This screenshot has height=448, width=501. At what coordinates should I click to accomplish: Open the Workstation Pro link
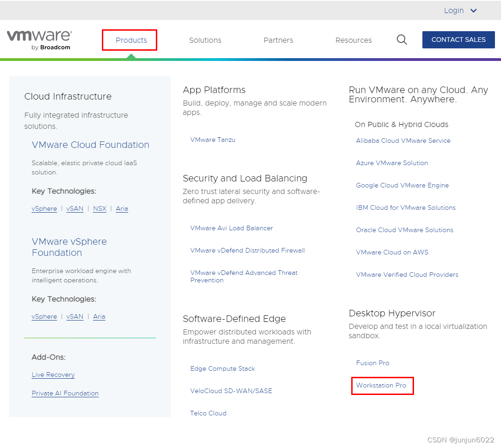(x=381, y=385)
